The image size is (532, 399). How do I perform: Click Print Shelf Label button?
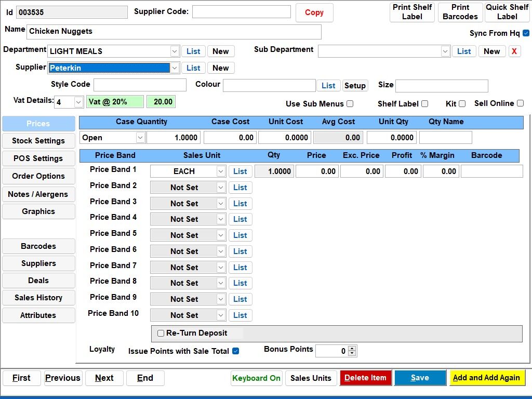pyautogui.click(x=412, y=12)
